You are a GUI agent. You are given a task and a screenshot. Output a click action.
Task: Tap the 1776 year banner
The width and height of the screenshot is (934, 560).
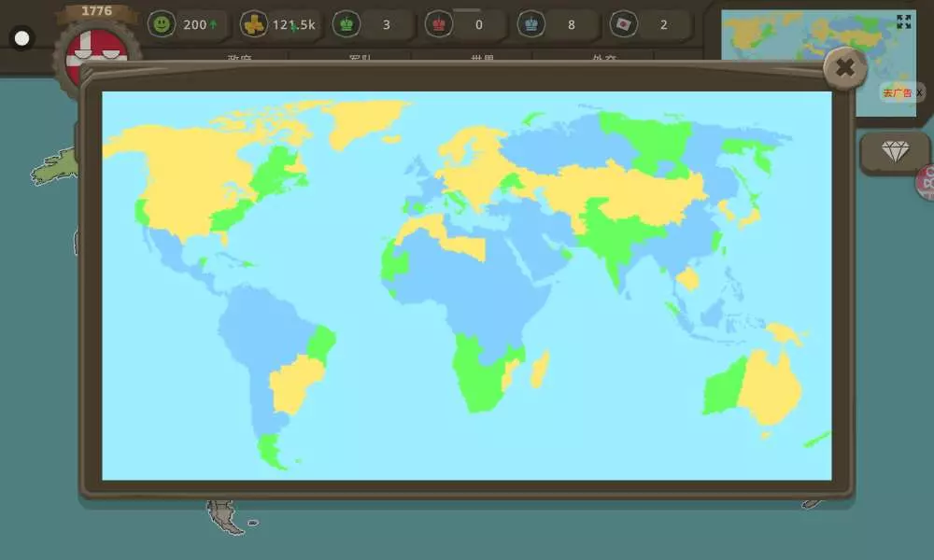tap(96, 11)
